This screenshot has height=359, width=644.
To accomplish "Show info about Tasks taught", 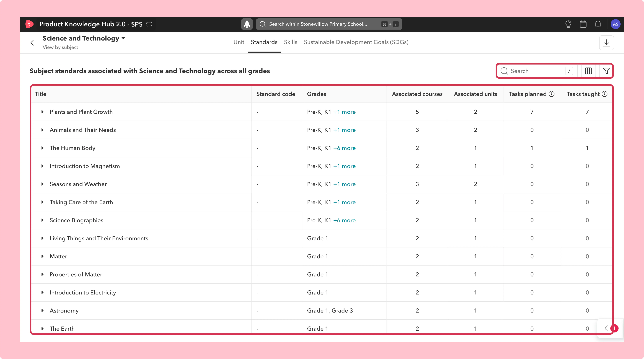I will (x=604, y=94).
